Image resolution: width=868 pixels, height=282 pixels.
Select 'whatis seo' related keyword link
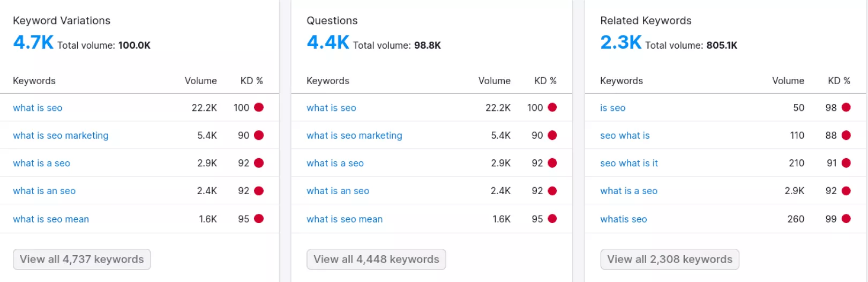coord(623,219)
